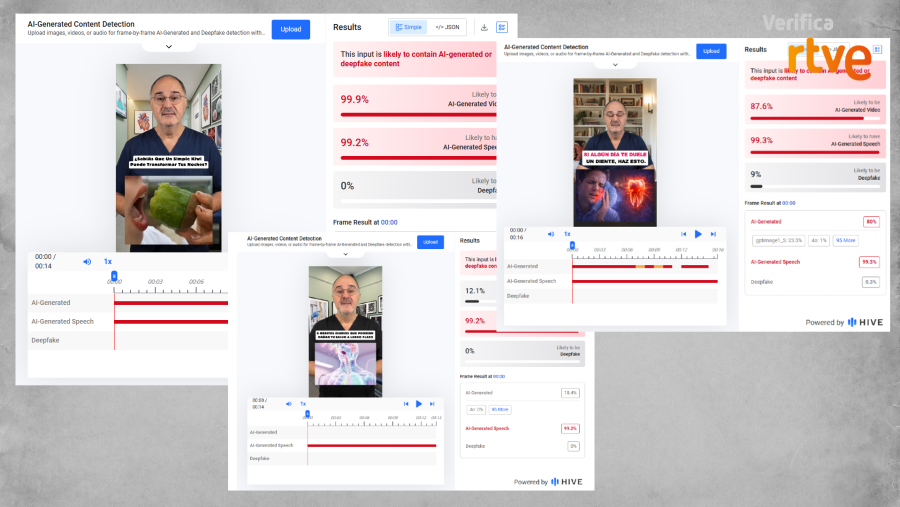Expand the 95 More chip in anatomy window
Screen dimensions: 900x507
pyautogui.click(x=499, y=409)
